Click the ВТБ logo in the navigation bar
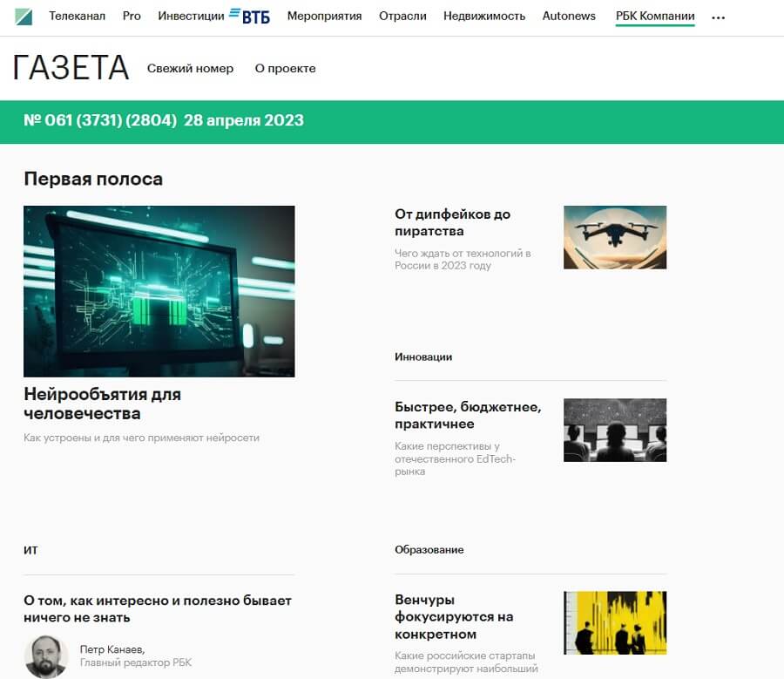This screenshot has width=784, height=679. pos(251,15)
